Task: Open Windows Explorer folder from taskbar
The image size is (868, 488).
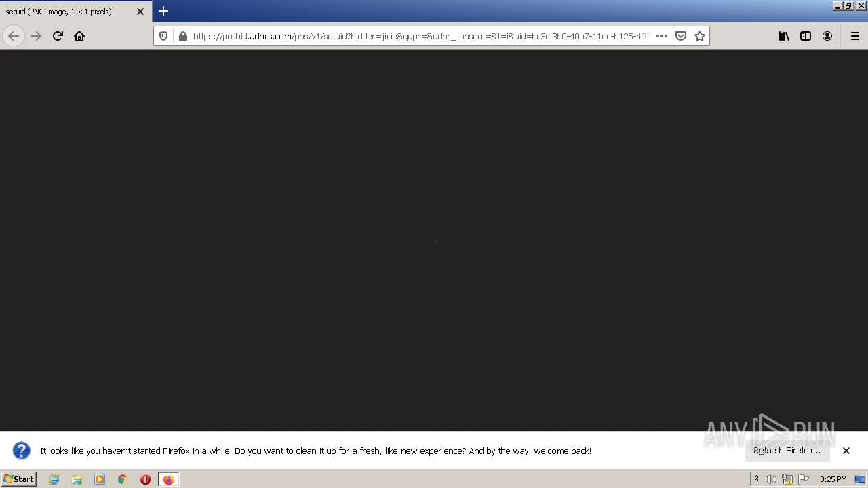Action: pos(77,479)
